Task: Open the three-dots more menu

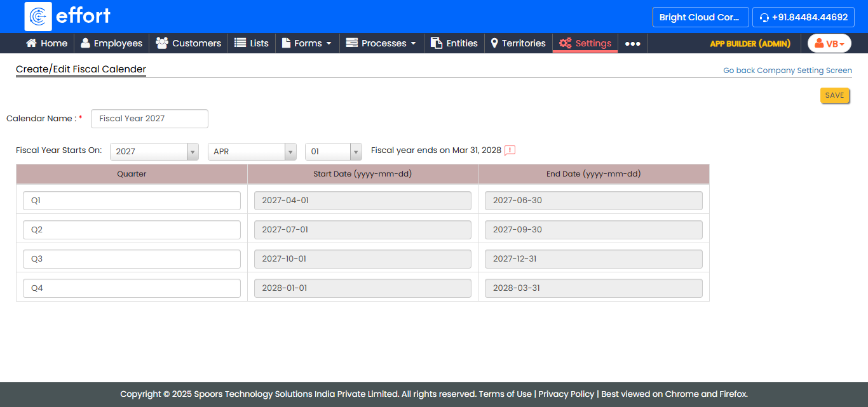Action: point(632,44)
